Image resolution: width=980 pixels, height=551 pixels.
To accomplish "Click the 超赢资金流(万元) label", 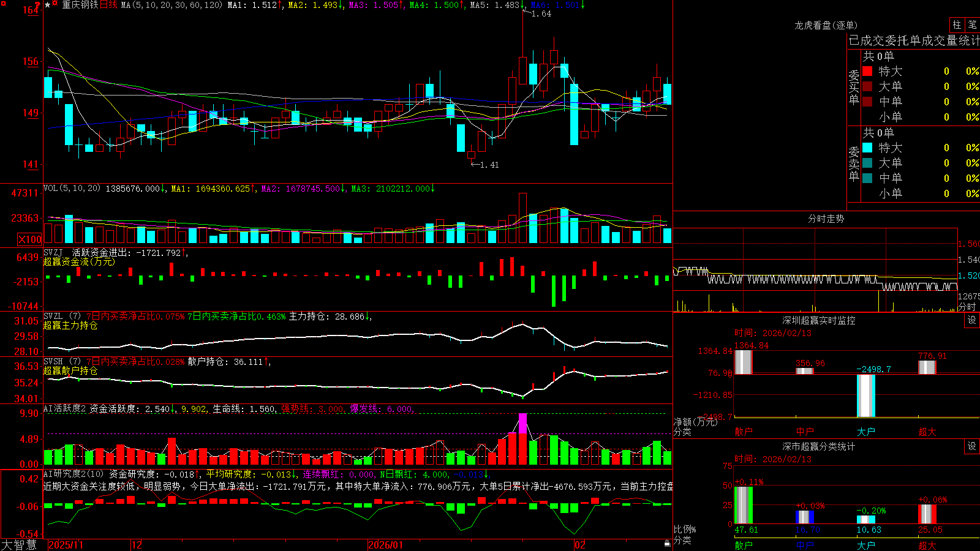I will 79,261.
